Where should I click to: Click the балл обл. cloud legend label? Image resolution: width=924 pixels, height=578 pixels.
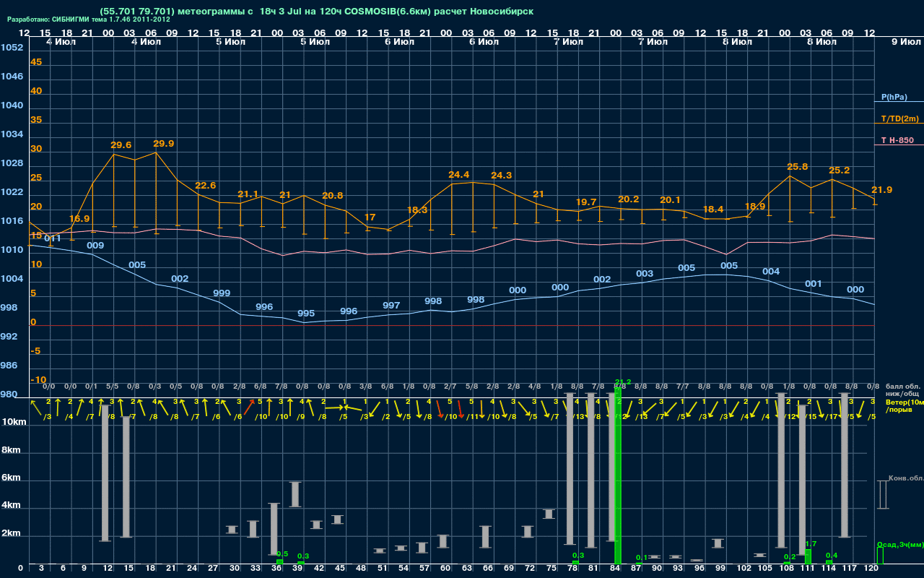pyautogui.click(x=904, y=387)
